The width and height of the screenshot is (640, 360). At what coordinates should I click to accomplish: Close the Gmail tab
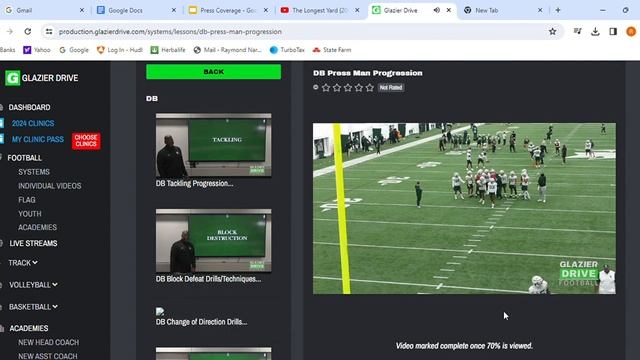pos(82,10)
